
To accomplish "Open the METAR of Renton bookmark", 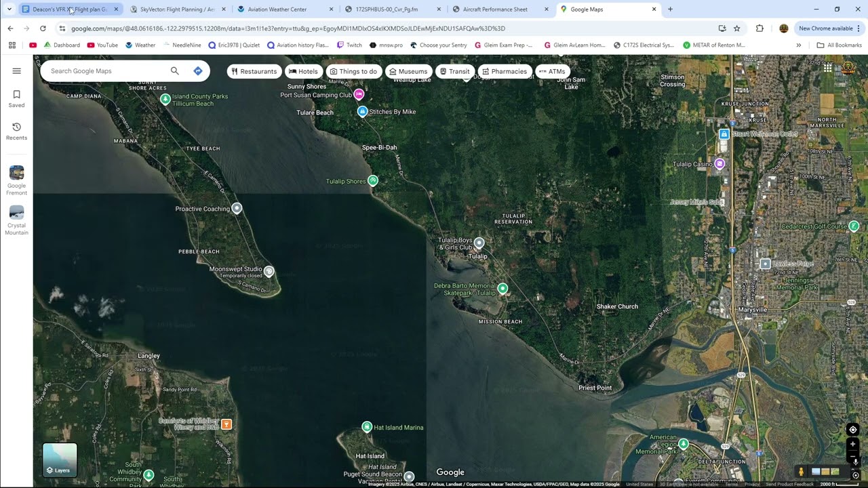I will 713,45.
